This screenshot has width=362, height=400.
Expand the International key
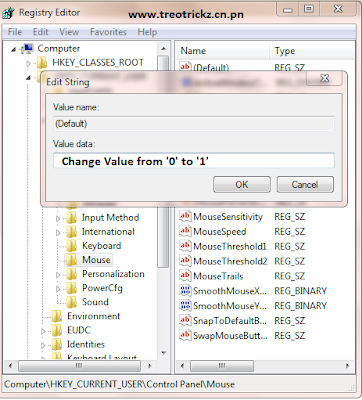[x=58, y=233]
